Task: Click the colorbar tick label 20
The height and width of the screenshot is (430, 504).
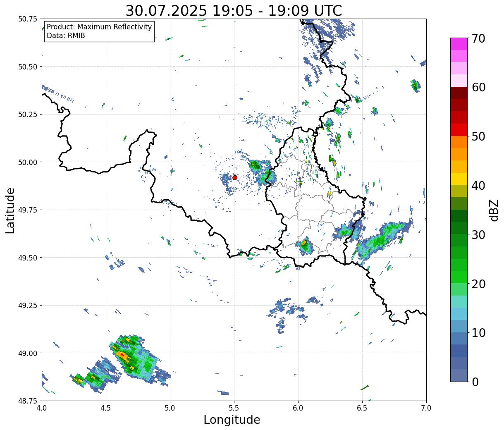Action: [x=478, y=284]
